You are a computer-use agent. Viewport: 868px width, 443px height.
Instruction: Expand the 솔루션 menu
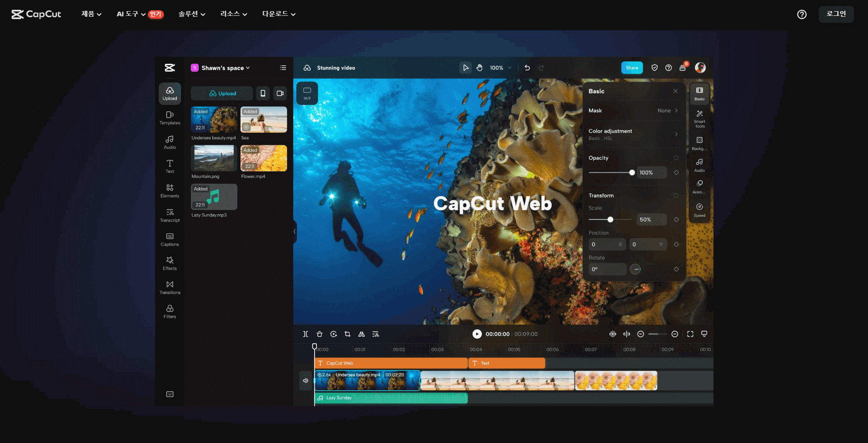click(x=192, y=14)
